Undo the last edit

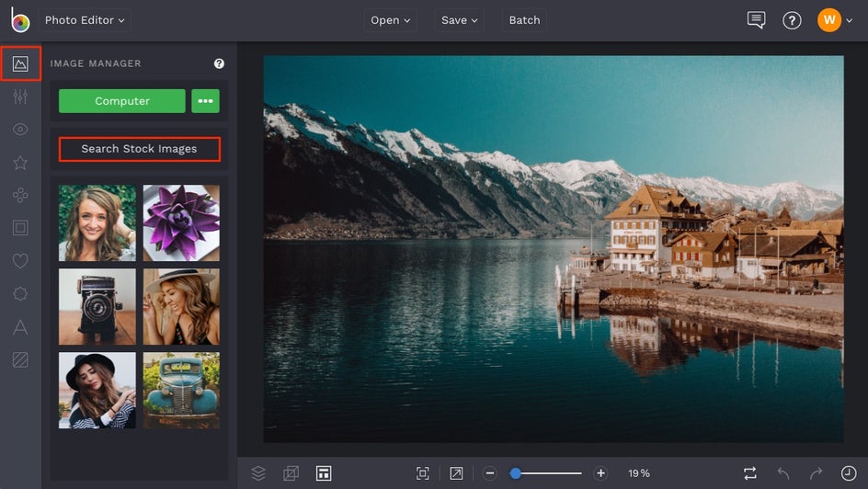click(783, 473)
